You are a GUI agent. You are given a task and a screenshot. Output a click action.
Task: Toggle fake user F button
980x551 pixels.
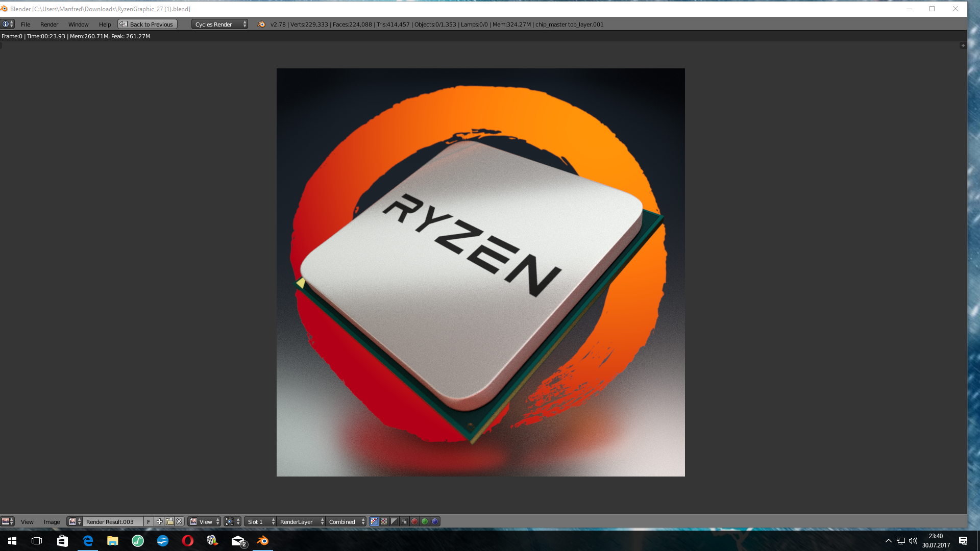click(x=149, y=521)
